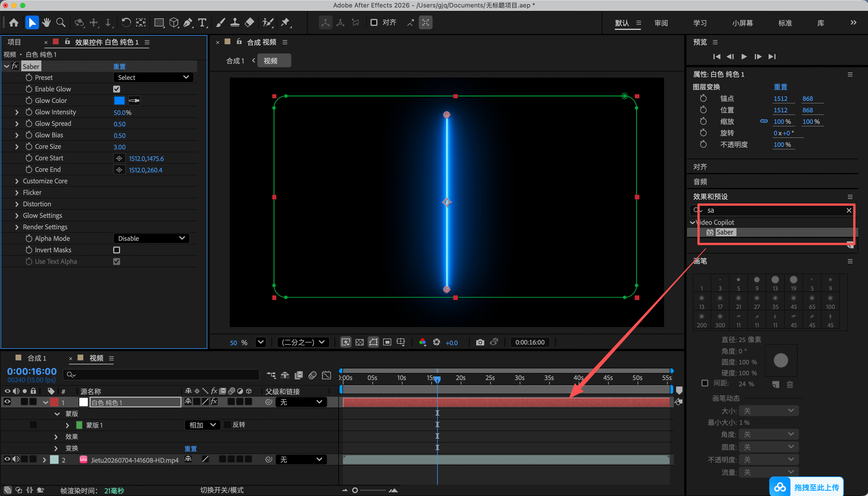Open Glow Color blue swatch
This screenshot has height=496, width=868.
[x=119, y=101]
